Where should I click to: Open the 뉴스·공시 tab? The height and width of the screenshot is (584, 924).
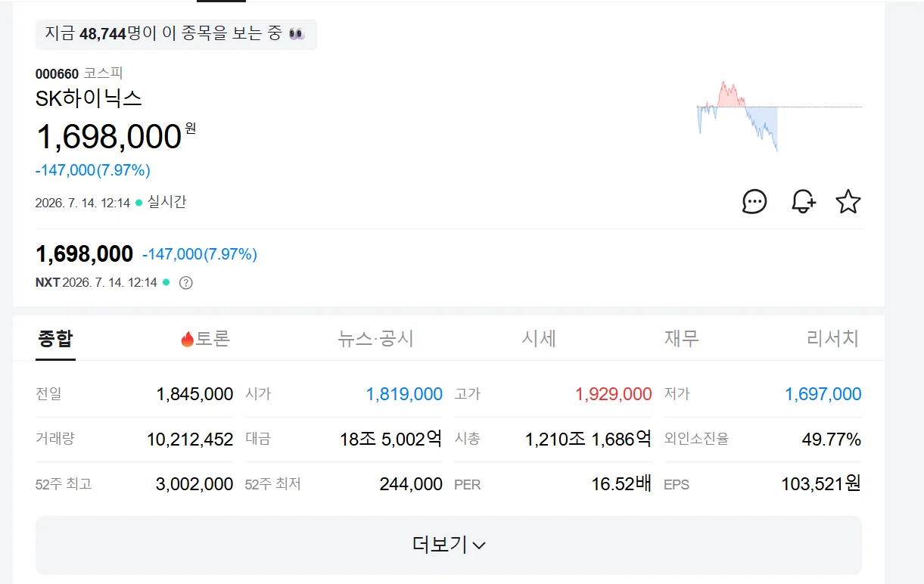376,338
